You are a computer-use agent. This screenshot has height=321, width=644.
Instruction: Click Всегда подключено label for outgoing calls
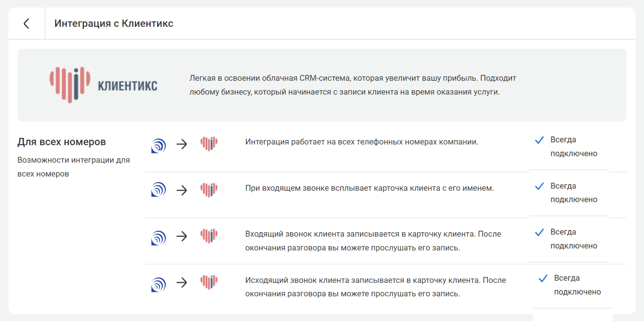click(x=577, y=285)
